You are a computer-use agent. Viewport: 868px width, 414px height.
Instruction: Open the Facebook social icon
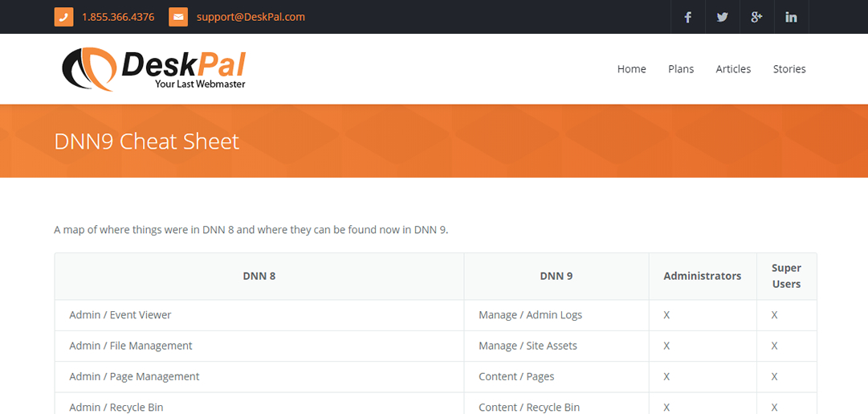(688, 17)
